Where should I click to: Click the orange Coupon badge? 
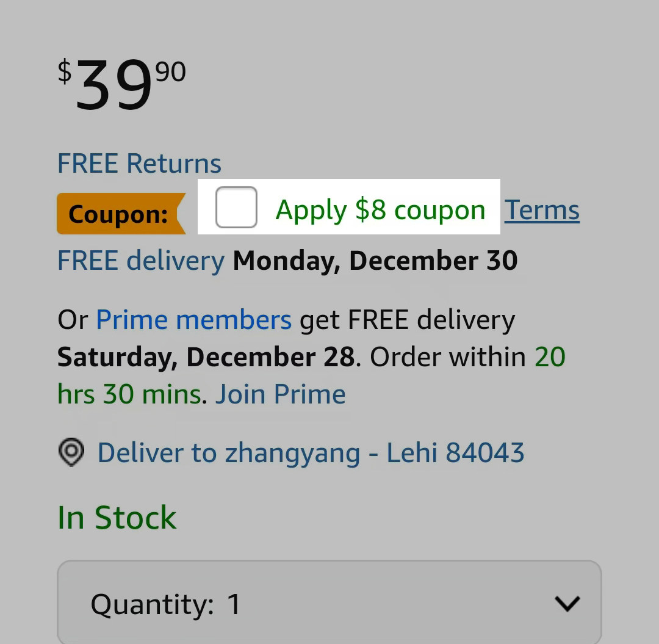(x=120, y=214)
